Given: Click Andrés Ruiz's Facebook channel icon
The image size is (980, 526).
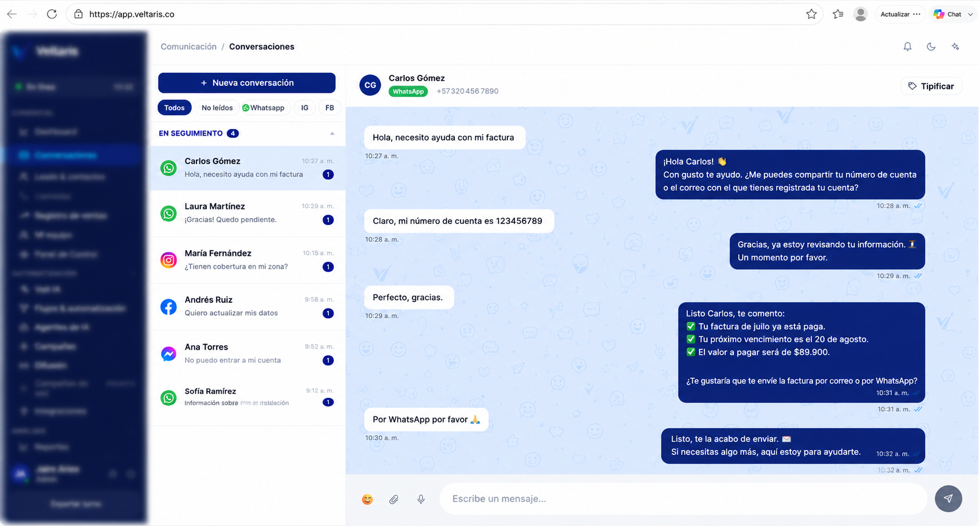Looking at the screenshot, I should [168, 307].
